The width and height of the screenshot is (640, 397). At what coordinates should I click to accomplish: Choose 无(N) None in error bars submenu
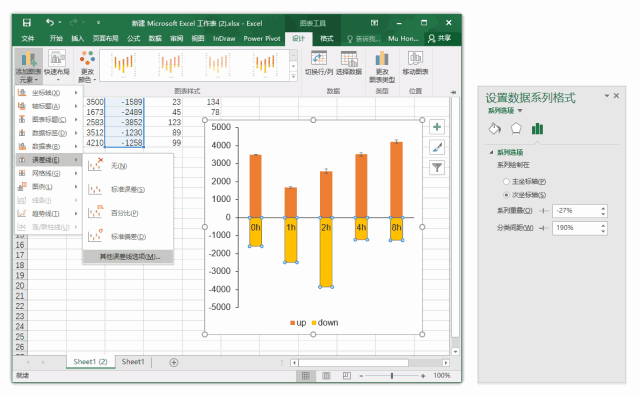(128, 166)
